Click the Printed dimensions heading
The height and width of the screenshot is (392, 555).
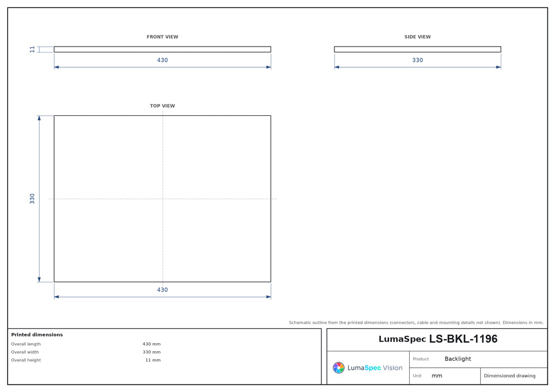37,335
